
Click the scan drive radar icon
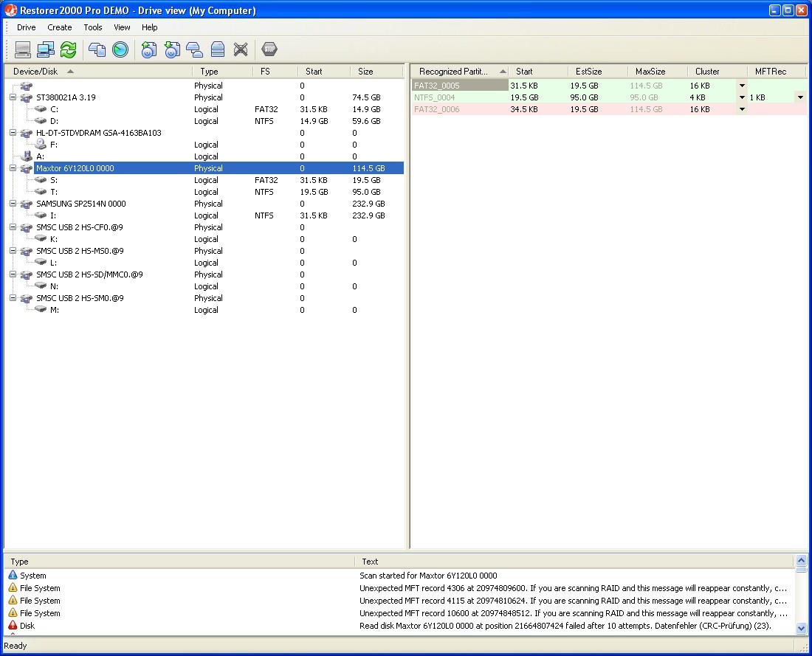tap(120, 49)
